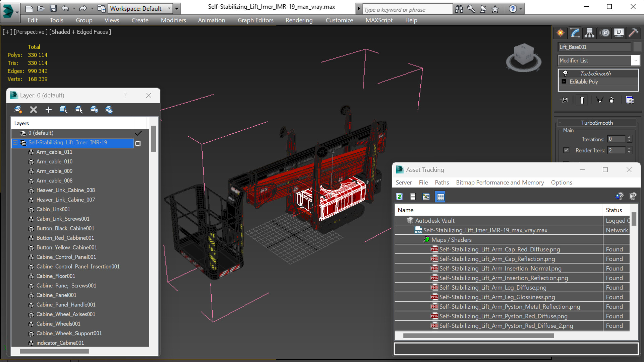Click Pin Stack icon under modifier stack

(x=564, y=100)
